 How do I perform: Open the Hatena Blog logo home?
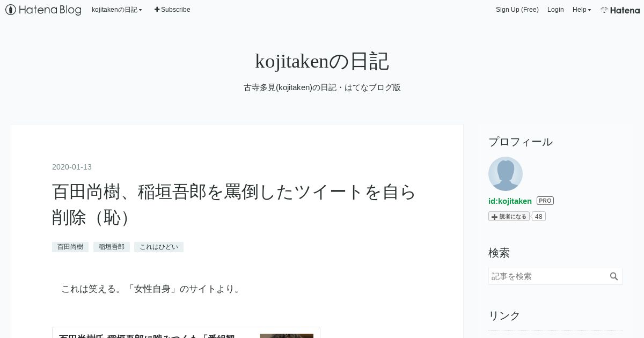pos(43,10)
